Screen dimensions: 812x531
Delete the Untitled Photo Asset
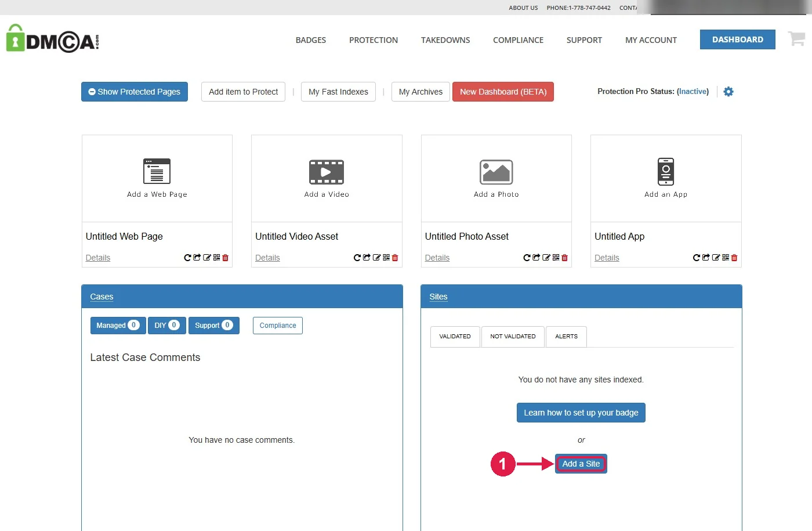pos(565,258)
